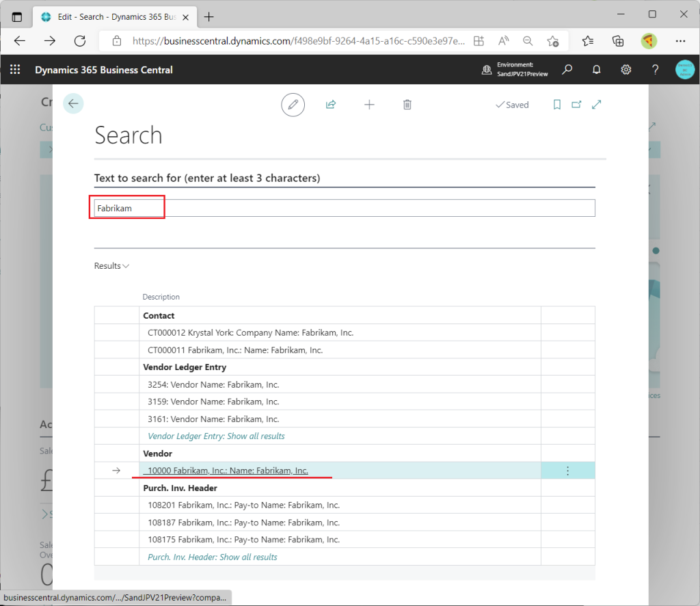
Task: Open the browser Settings and more menu
Action: (x=680, y=41)
